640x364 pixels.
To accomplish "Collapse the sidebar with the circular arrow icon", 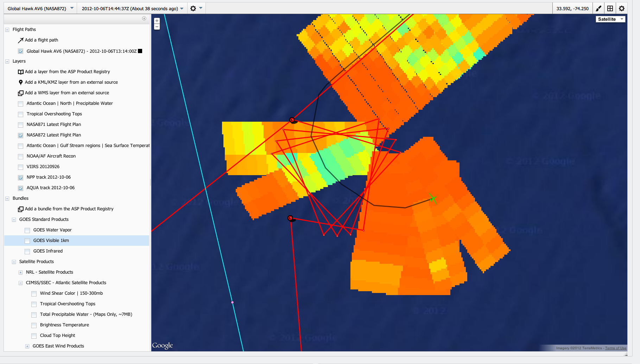I will point(144,18).
